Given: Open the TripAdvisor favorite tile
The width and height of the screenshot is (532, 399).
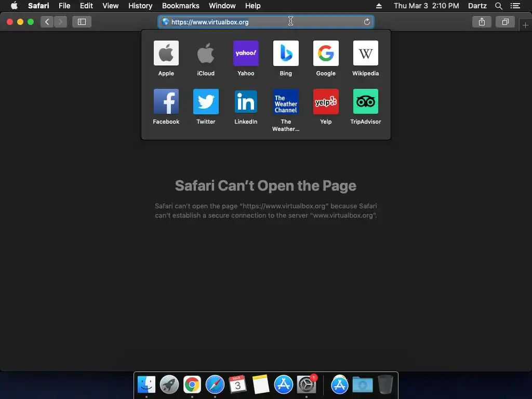Looking at the screenshot, I should point(365,101).
